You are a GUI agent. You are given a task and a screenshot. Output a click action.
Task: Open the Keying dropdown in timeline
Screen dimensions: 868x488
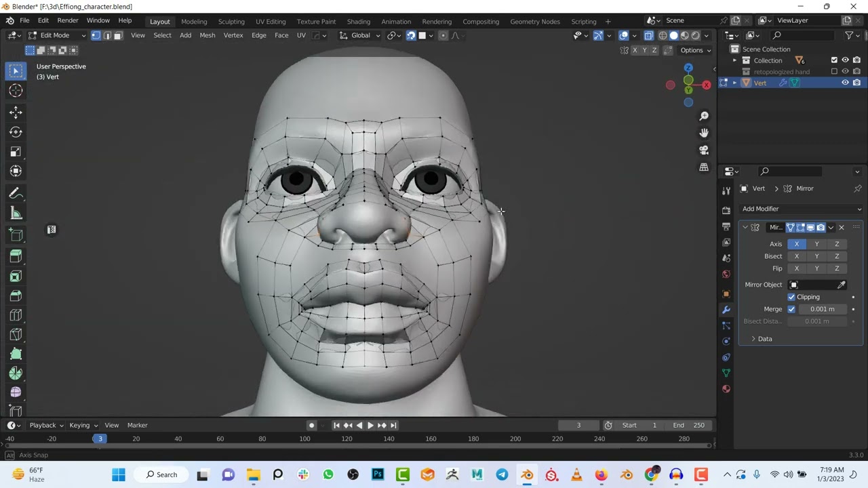pyautogui.click(x=83, y=425)
